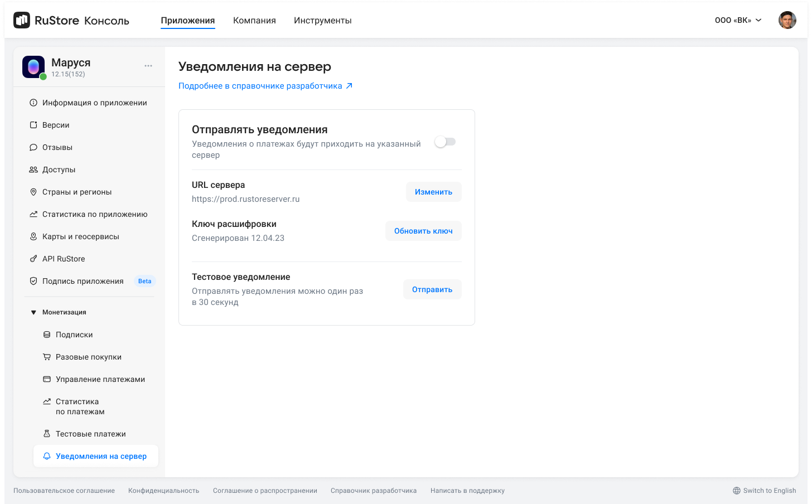Open the Компания tab
Image resolution: width=812 pixels, height=504 pixels.
pyautogui.click(x=254, y=20)
